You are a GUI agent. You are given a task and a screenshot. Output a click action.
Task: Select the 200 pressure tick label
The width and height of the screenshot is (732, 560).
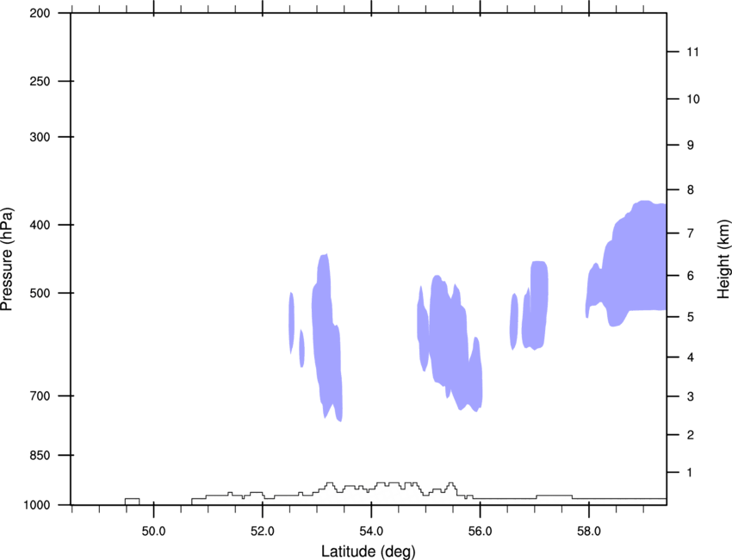click(40, 14)
